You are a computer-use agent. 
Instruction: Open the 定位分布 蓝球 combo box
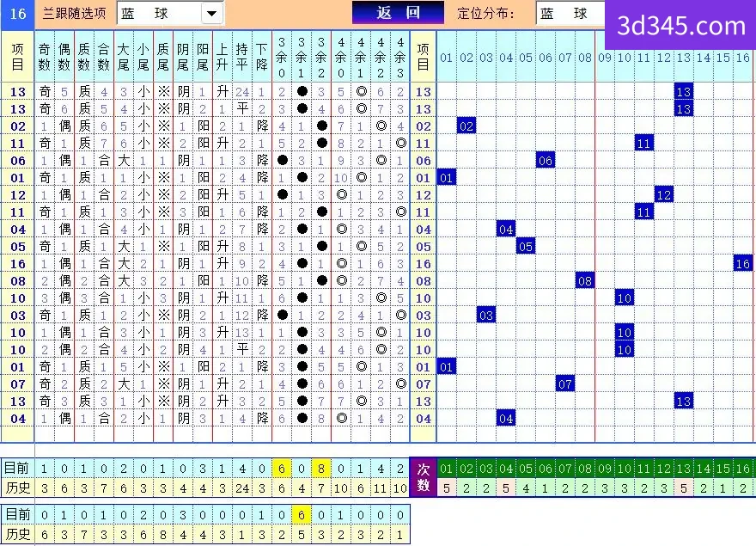pyautogui.click(x=570, y=13)
